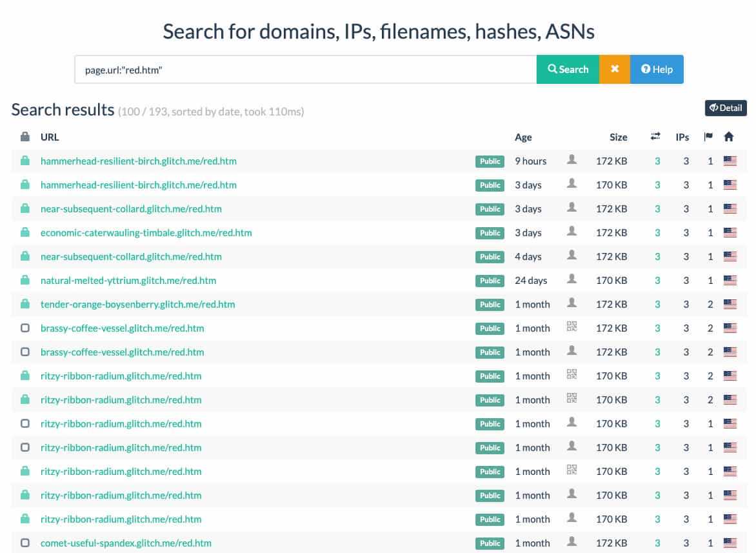Click the US flag on the hammerhead-resilient-birch result

pos(730,161)
